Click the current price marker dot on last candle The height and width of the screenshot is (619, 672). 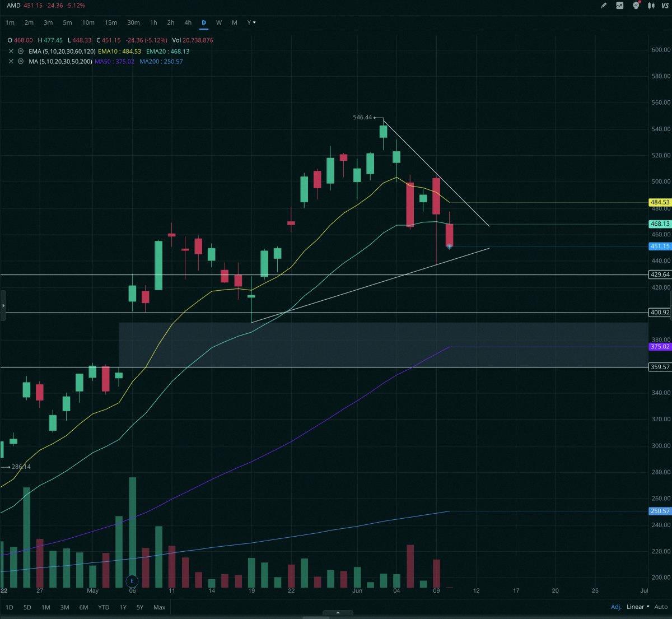(449, 246)
